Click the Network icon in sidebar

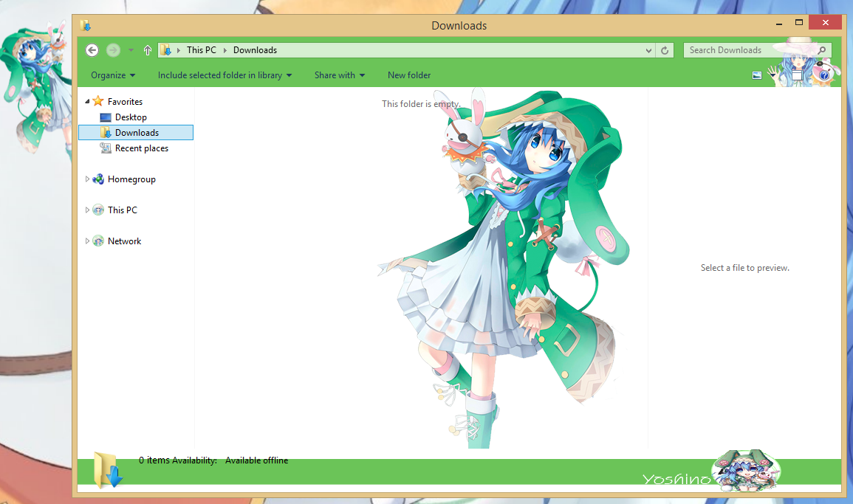(x=98, y=241)
